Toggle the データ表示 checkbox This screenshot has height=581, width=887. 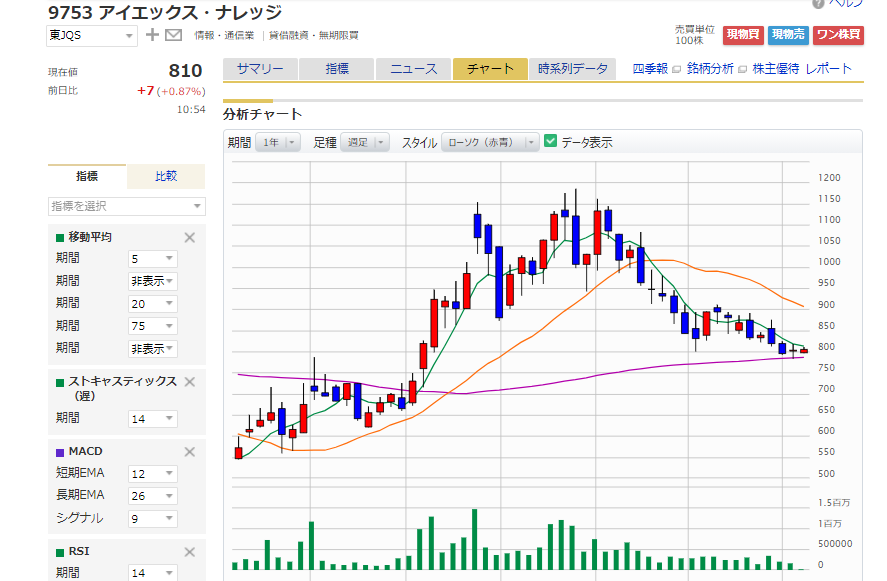pos(549,142)
